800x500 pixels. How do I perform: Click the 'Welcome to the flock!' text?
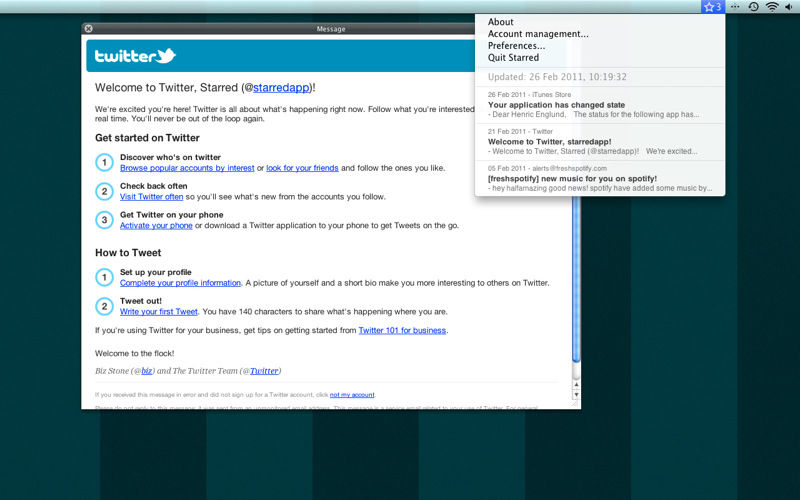click(x=135, y=353)
